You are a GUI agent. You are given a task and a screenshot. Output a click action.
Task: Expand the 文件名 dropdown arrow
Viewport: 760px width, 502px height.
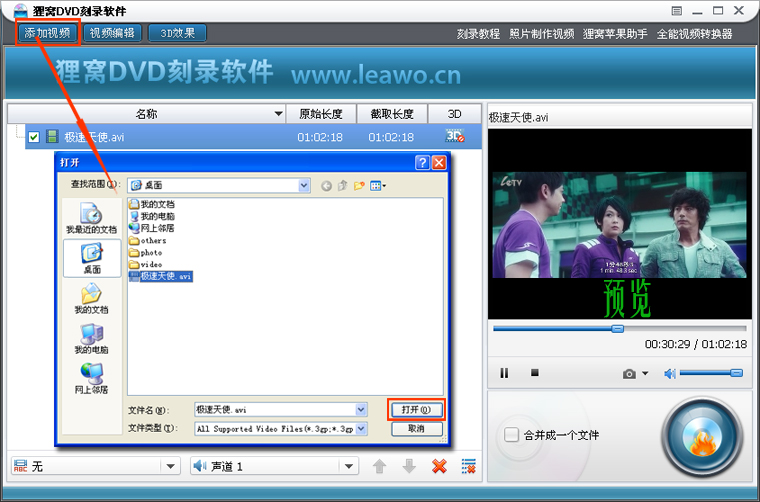coord(361,410)
